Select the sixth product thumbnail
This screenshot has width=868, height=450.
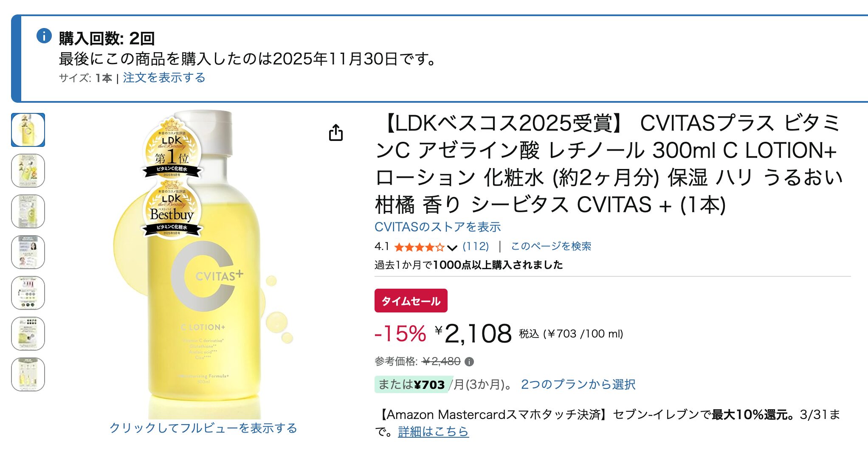[x=28, y=334]
